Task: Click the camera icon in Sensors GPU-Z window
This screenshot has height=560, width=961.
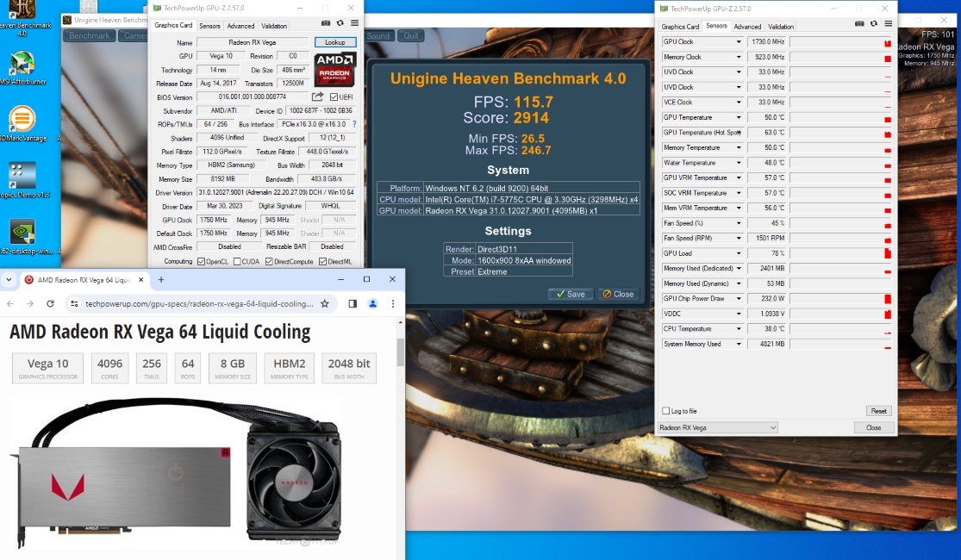Action: (859, 24)
